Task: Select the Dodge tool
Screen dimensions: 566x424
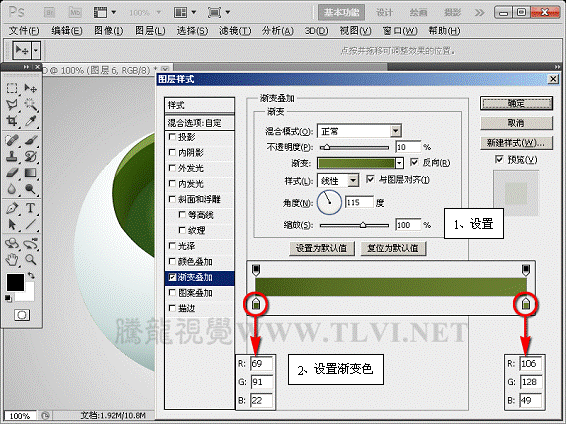Action: [31, 188]
